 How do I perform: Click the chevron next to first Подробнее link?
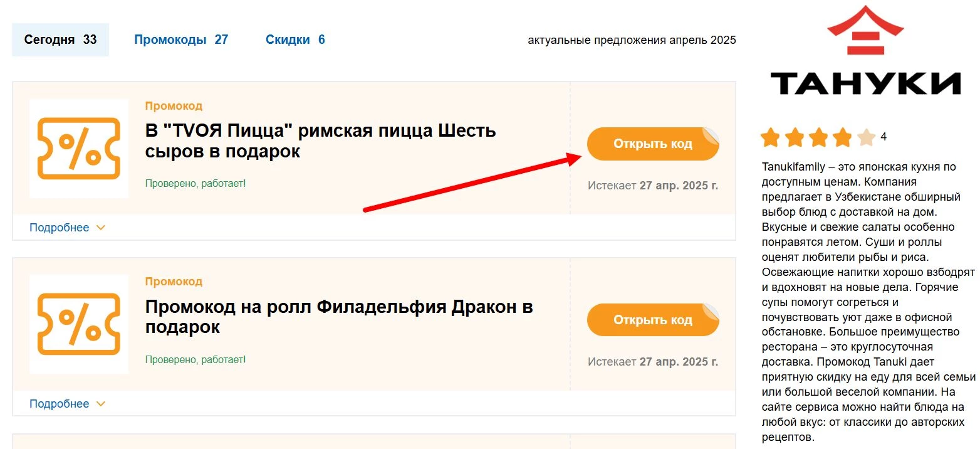coord(102,228)
